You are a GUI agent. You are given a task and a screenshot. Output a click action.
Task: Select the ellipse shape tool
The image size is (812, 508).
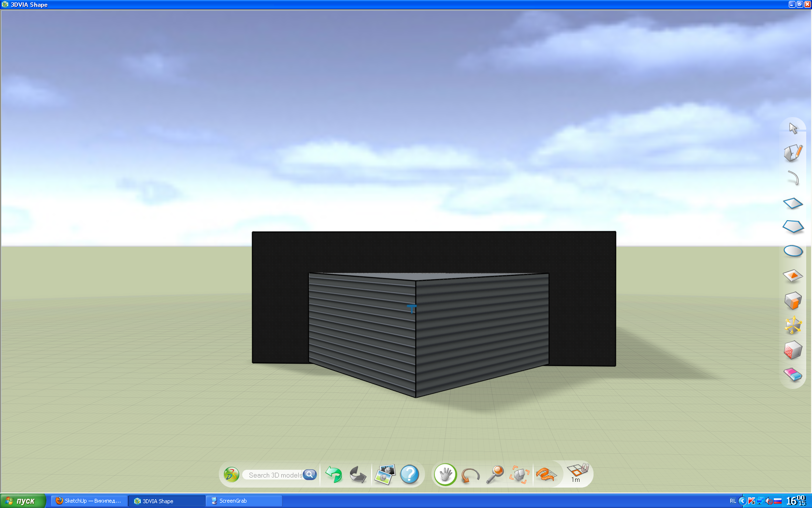point(793,251)
